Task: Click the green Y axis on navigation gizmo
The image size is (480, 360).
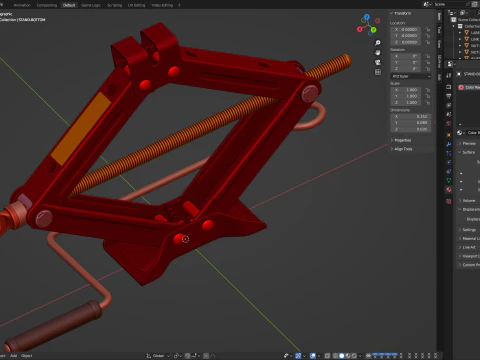Action: pyautogui.click(x=374, y=30)
